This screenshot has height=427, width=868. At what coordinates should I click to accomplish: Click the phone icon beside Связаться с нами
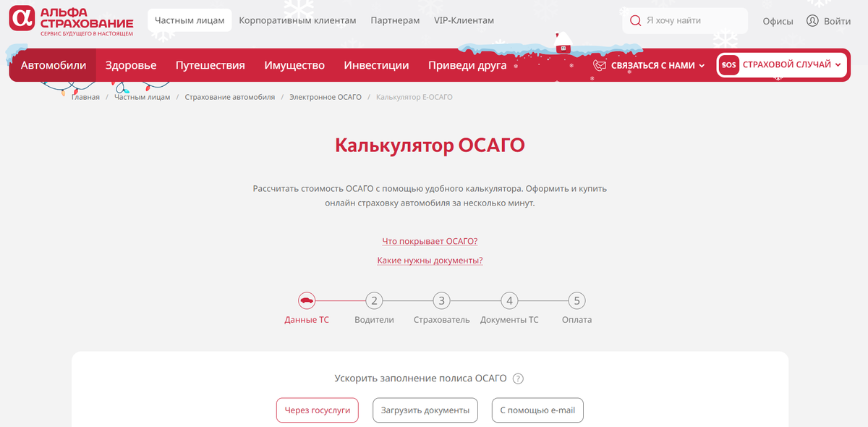click(x=599, y=65)
